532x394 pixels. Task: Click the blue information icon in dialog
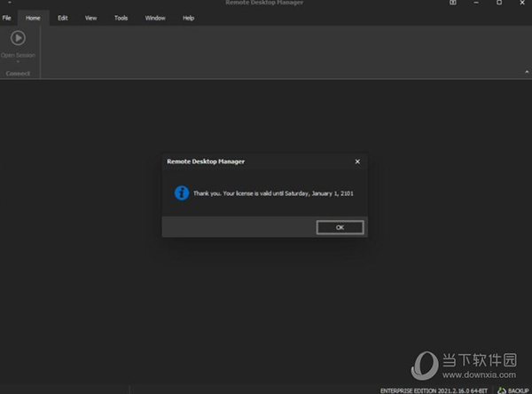click(x=182, y=193)
